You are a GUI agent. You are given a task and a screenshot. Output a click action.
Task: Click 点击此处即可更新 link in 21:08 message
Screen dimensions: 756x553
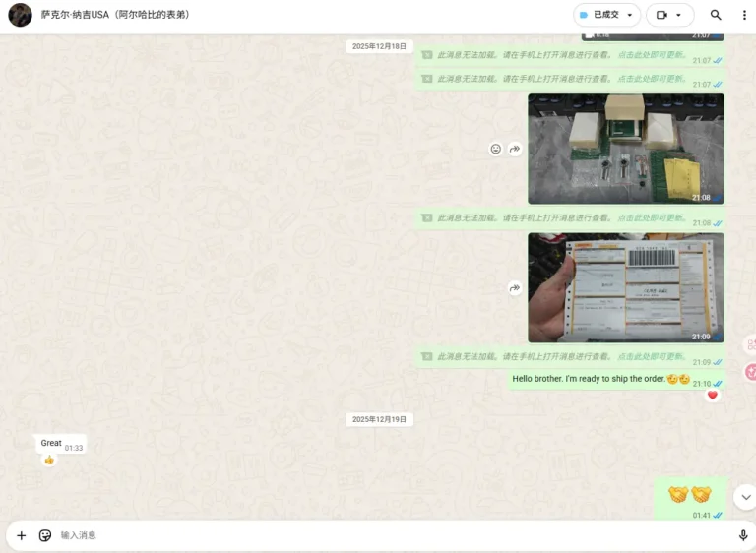pyautogui.click(x=652, y=217)
